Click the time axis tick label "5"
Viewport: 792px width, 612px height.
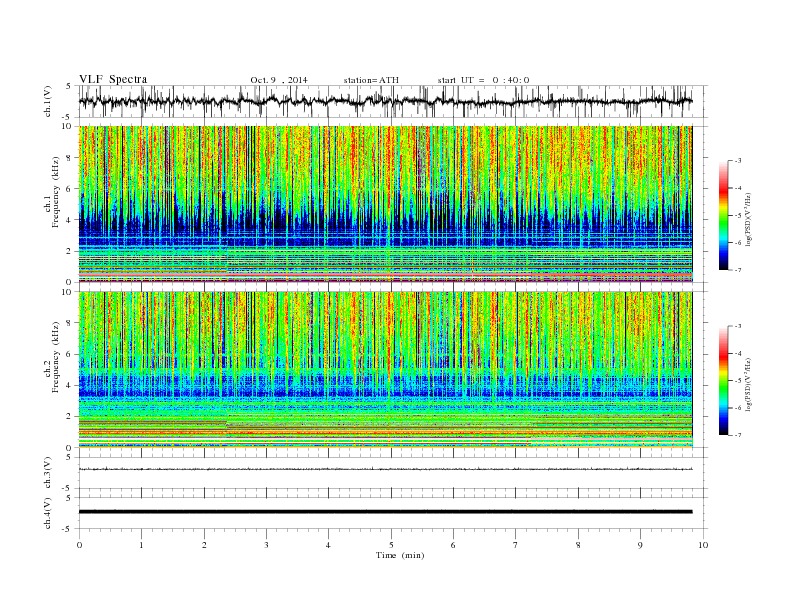[x=391, y=545]
